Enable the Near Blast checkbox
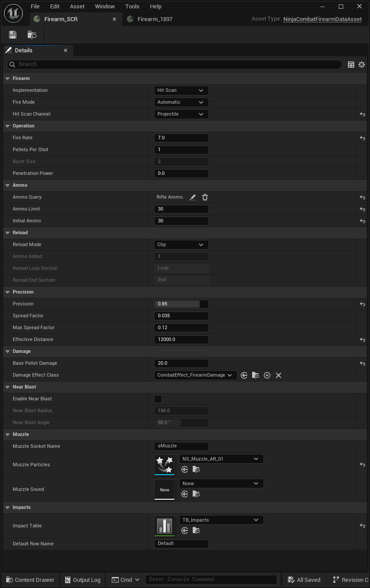 158,399
